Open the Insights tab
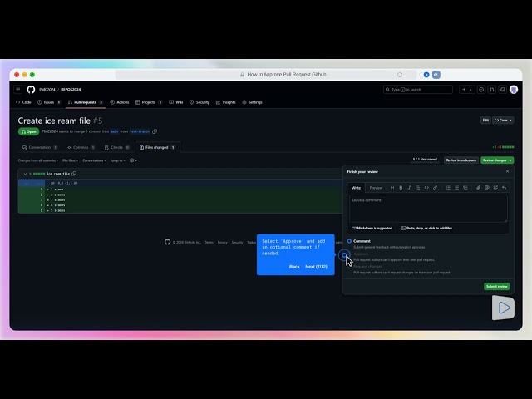 pos(225,102)
